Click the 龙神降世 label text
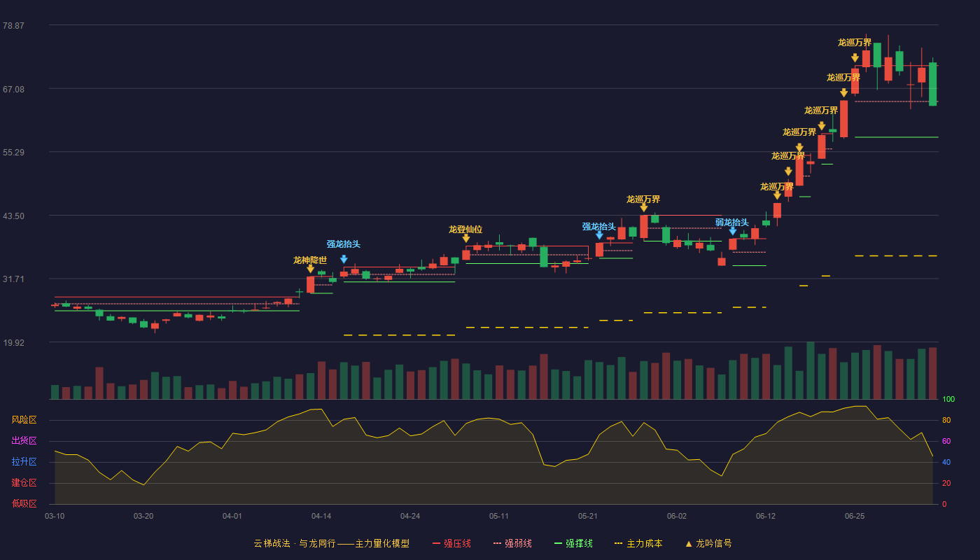 pos(310,260)
